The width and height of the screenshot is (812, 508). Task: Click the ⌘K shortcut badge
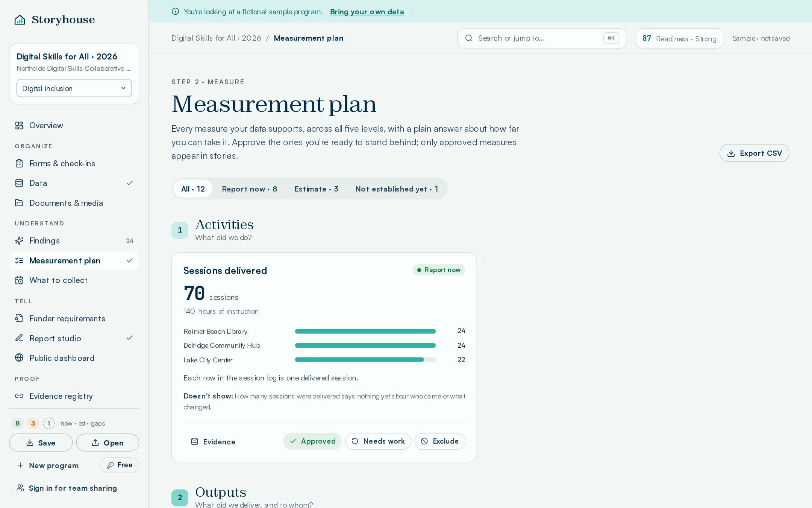[611, 38]
